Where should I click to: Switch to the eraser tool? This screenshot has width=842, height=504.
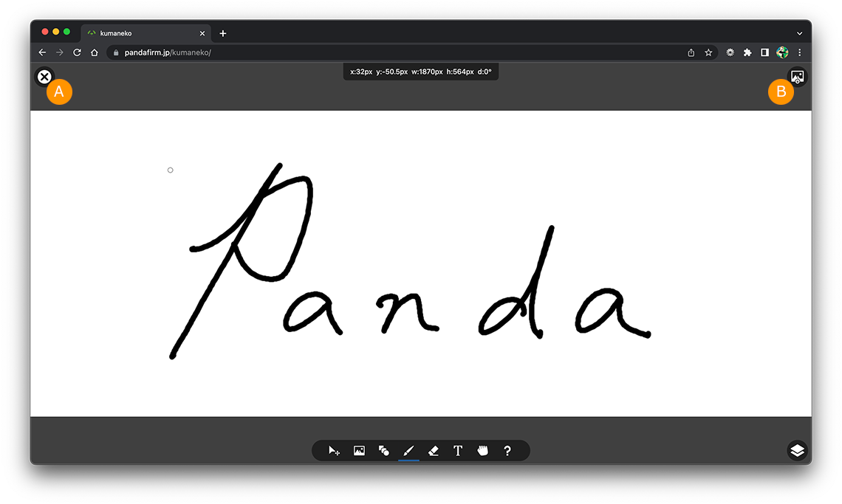434,451
